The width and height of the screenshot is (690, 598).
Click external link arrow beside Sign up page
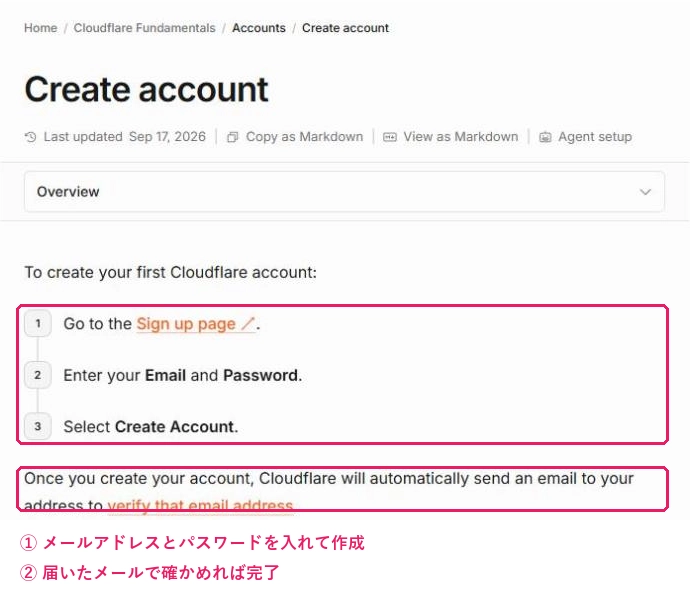[248, 324]
